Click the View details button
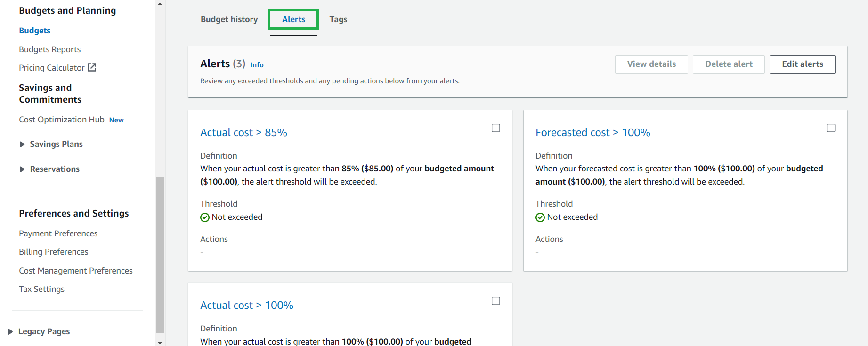868x346 pixels. 651,64
